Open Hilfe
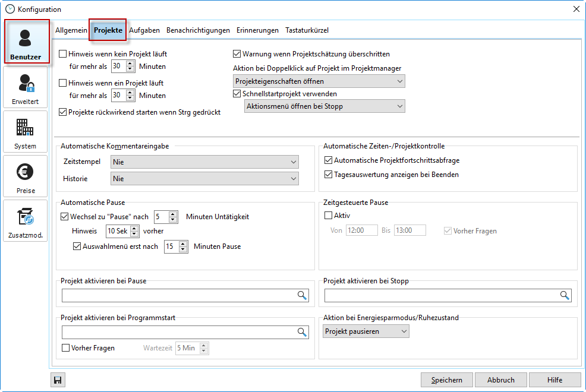Screen dimensions: 586x392 click(x=556, y=380)
